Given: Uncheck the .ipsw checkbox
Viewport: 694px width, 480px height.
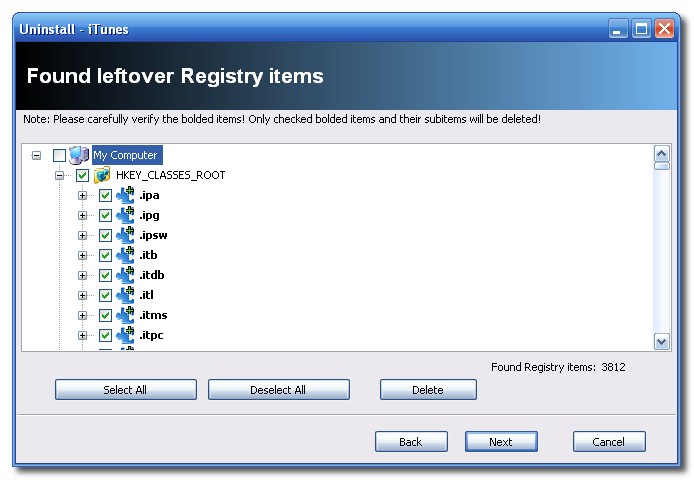Looking at the screenshot, I should click(105, 235).
